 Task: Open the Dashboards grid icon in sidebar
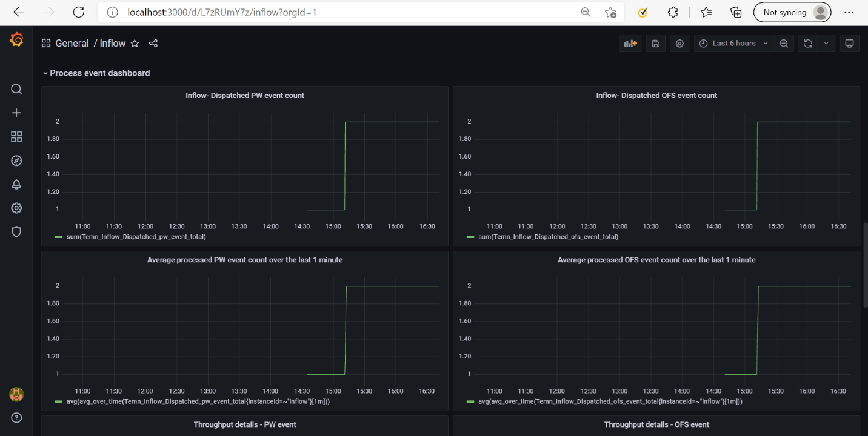point(16,137)
